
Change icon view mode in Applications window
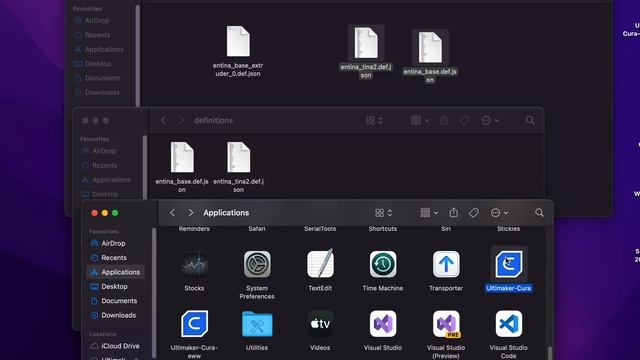(384, 213)
